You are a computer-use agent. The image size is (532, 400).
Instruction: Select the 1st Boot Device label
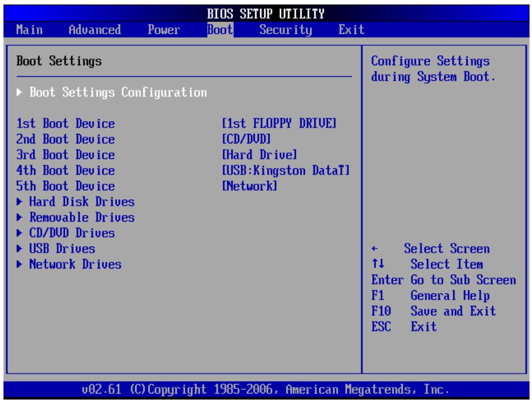[65, 124]
